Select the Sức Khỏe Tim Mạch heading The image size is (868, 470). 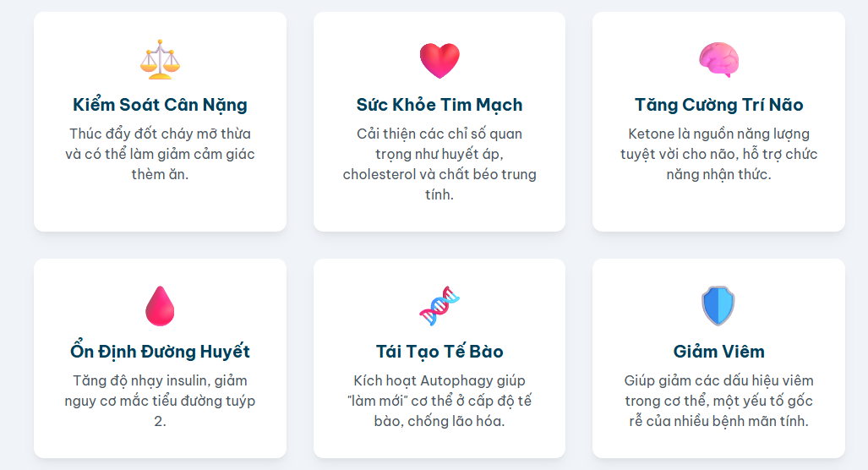[x=439, y=105]
